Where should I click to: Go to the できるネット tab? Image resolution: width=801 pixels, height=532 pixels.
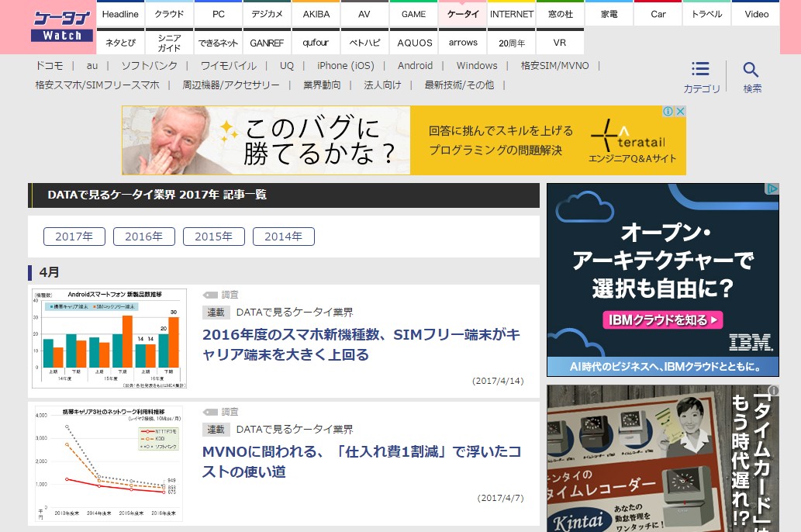pyautogui.click(x=218, y=43)
